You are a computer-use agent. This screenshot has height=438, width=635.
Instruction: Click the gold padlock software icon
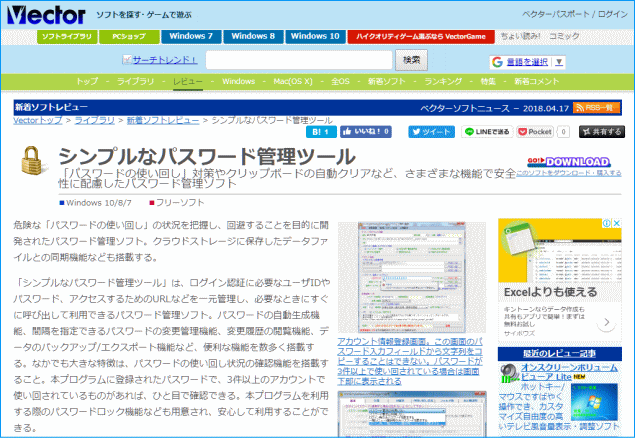click(x=32, y=161)
